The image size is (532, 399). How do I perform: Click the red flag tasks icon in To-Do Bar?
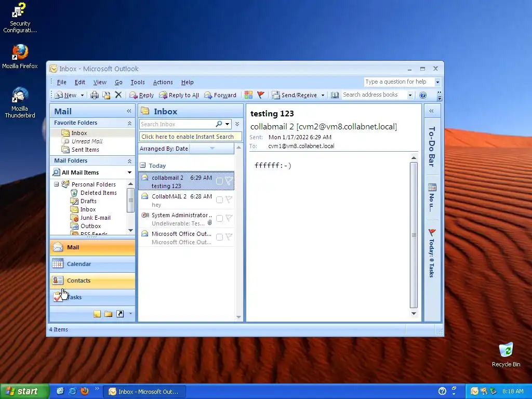(x=432, y=233)
